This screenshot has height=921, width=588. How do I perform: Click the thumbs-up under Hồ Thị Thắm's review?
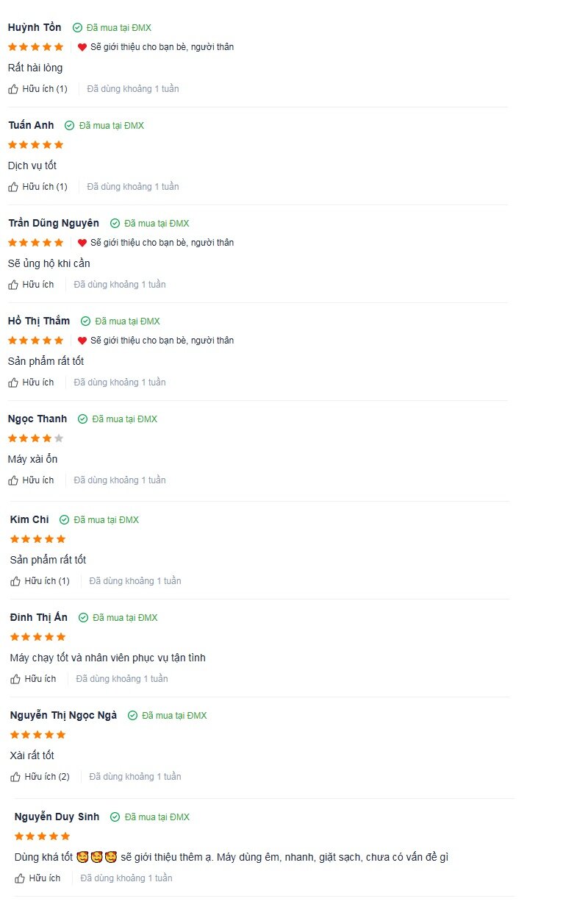13,383
